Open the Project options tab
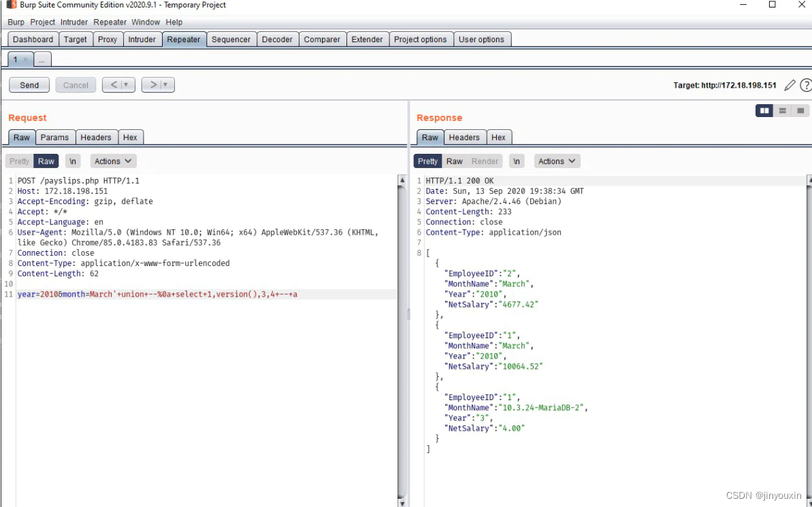This screenshot has width=812, height=507. point(421,39)
